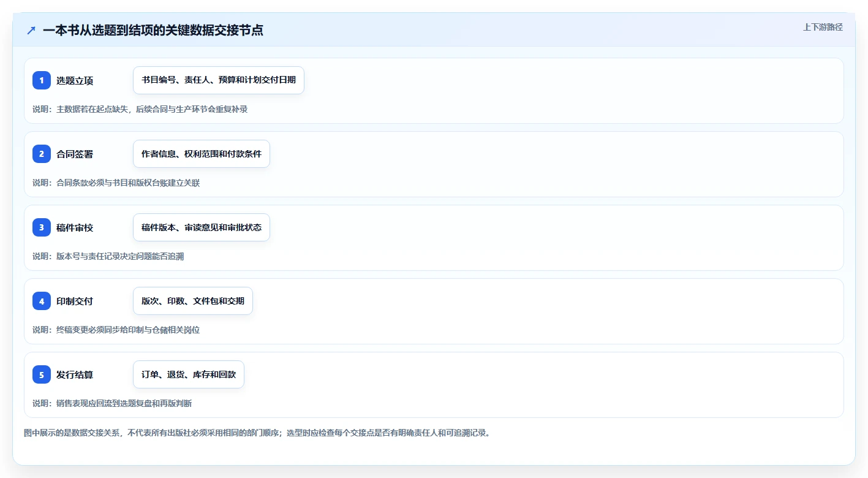Image resolution: width=868 pixels, height=478 pixels.
Task: Click the note about 合同条款必须与书目和版权台账建立关联
Action: point(116,183)
